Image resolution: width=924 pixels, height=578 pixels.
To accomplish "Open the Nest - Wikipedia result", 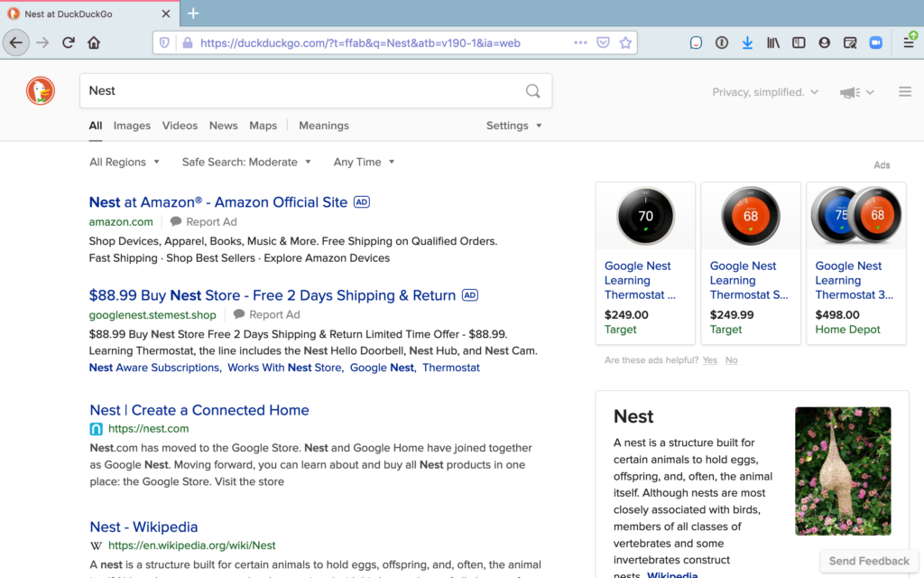I will tap(143, 527).
